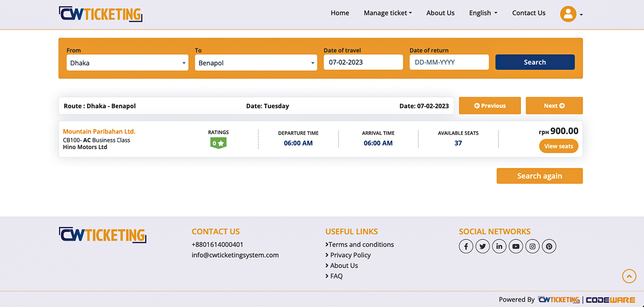644x307 pixels.
Task: Click the info@cwticketingsystem.com email
Action: (235, 255)
